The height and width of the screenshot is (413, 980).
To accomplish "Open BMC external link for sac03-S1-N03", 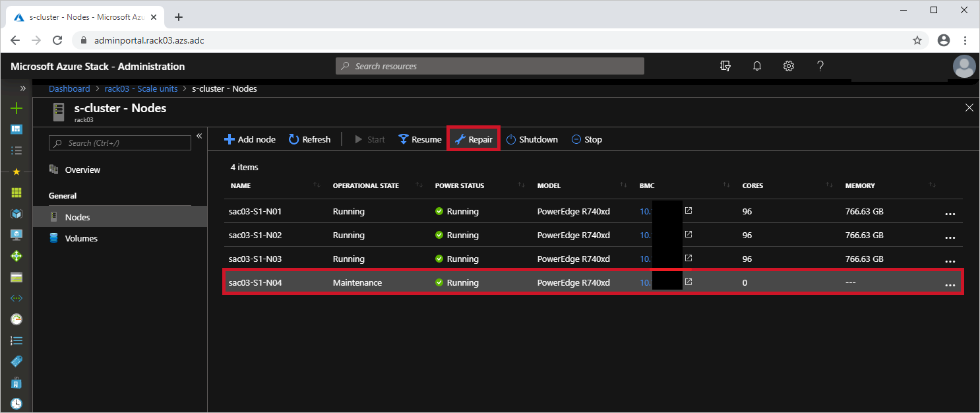I will 689,258.
